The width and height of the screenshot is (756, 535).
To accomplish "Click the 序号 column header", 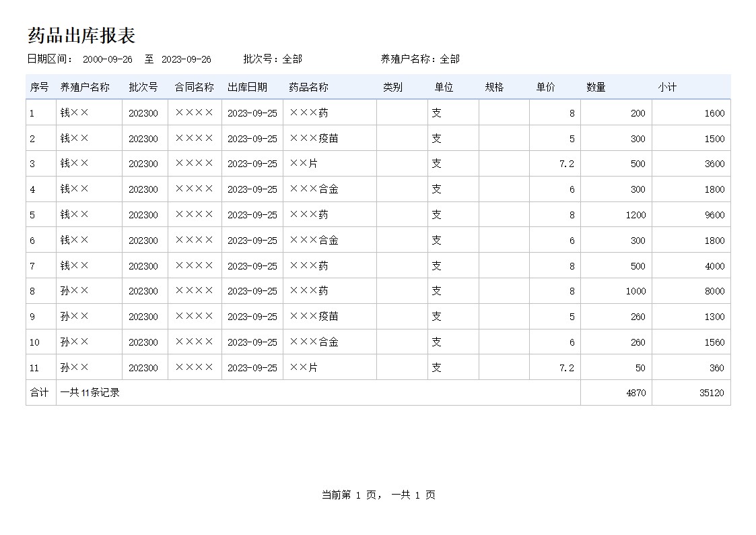I will (39, 88).
